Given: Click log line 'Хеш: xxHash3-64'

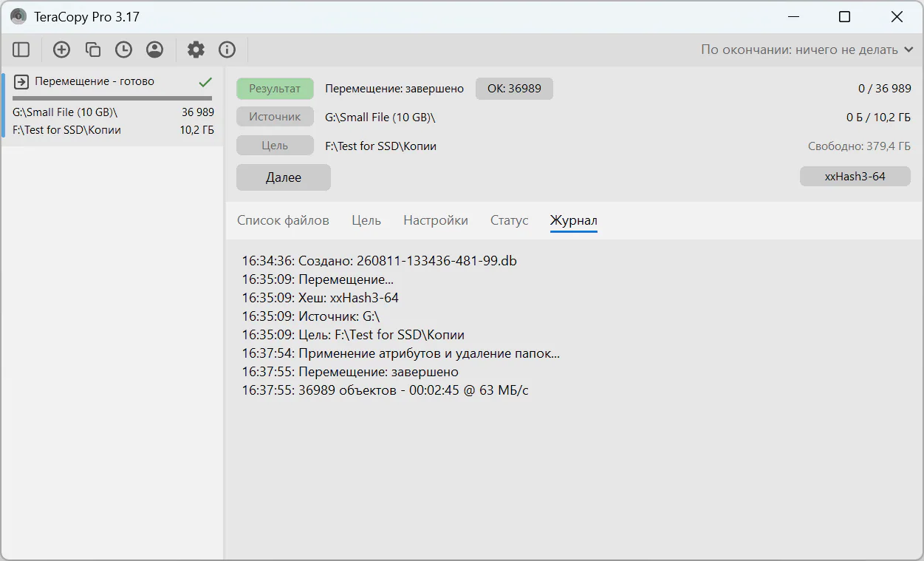Looking at the screenshot, I should click(321, 298).
